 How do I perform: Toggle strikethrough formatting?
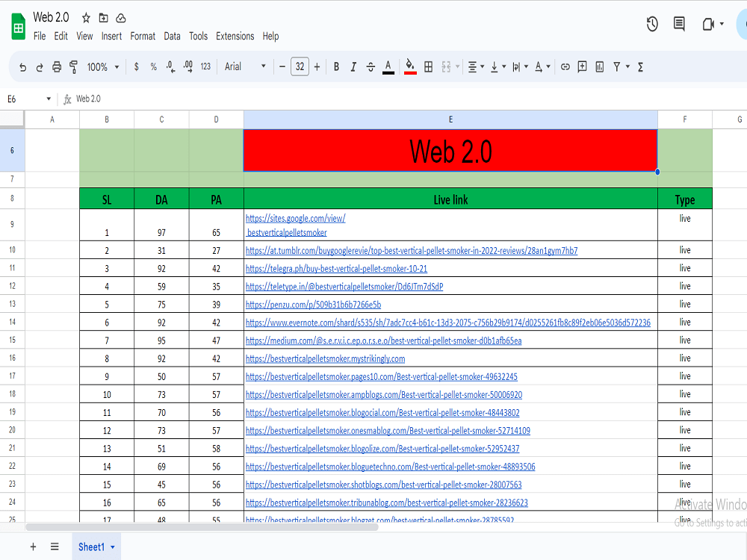371,67
